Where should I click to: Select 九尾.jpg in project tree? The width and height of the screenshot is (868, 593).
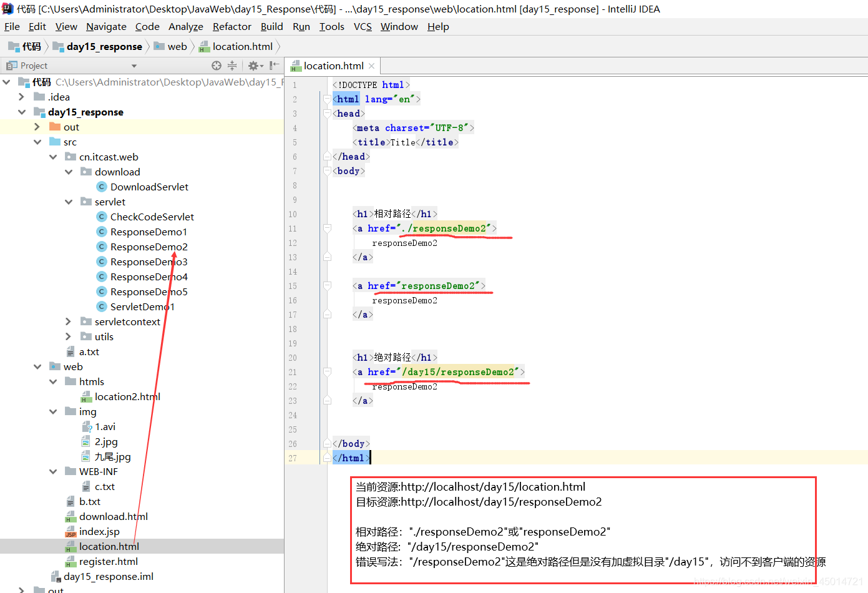(x=113, y=456)
